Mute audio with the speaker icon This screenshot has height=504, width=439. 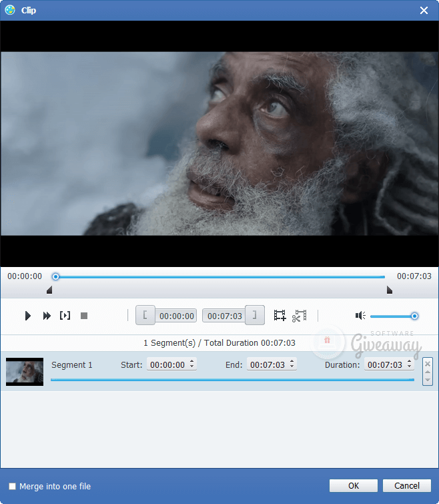tap(360, 316)
